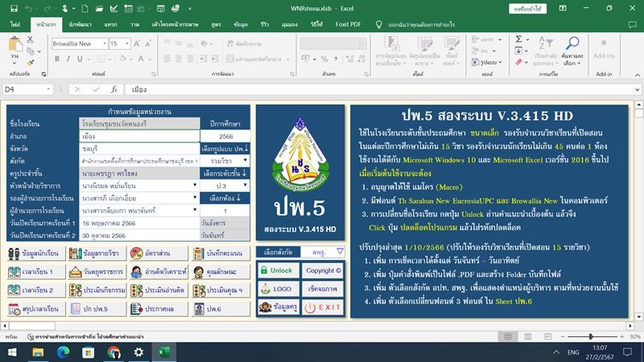Click the อัตราส่วน ratio button
Viewport: 644px width, 362px height.
pos(155,253)
